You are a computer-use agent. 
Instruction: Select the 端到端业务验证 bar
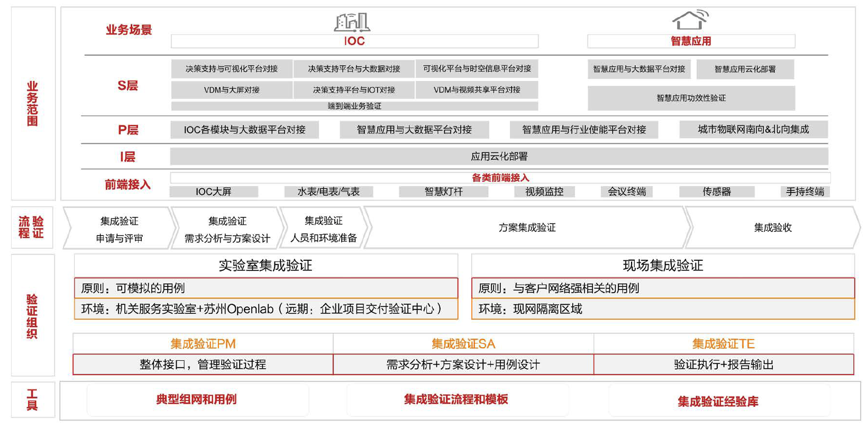[354, 106]
